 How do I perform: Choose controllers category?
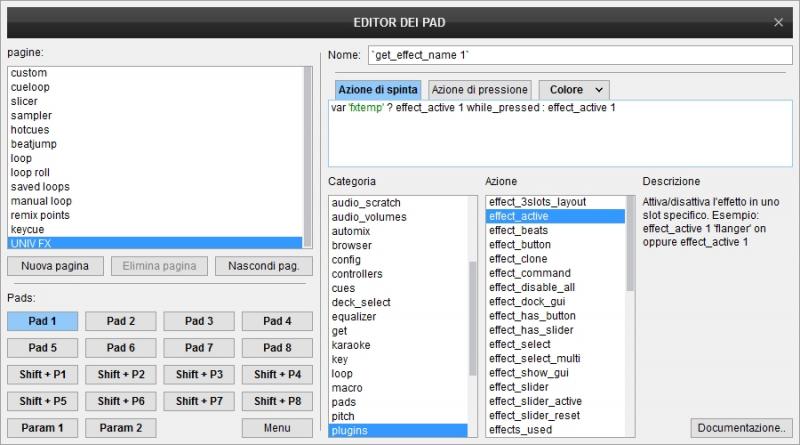[x=398, y=274]
